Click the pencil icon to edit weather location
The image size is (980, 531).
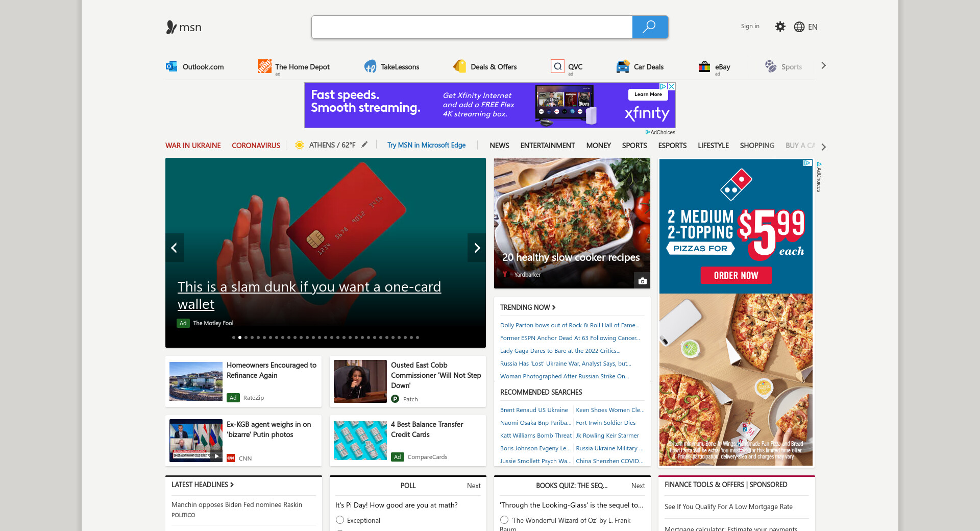[x=364, y=145]
